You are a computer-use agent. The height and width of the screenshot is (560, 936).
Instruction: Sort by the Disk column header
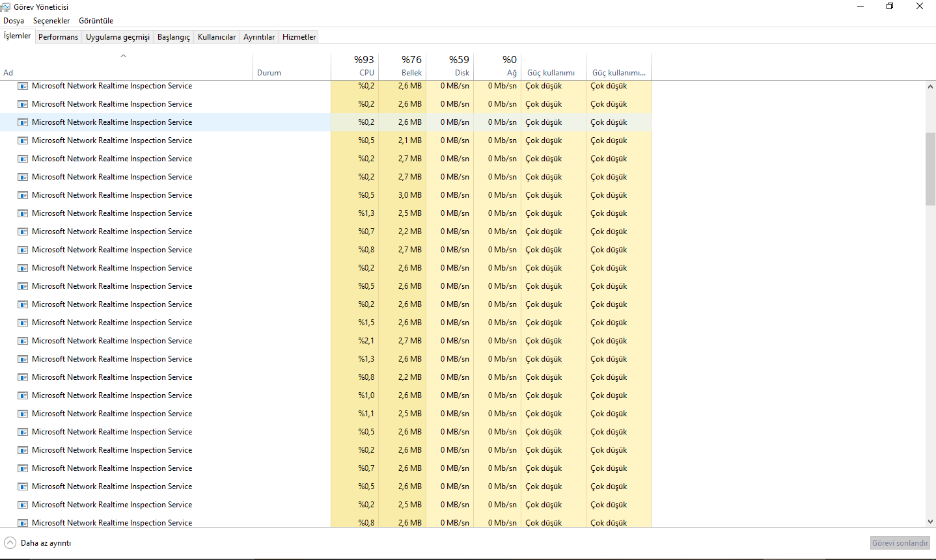[450, 66]
